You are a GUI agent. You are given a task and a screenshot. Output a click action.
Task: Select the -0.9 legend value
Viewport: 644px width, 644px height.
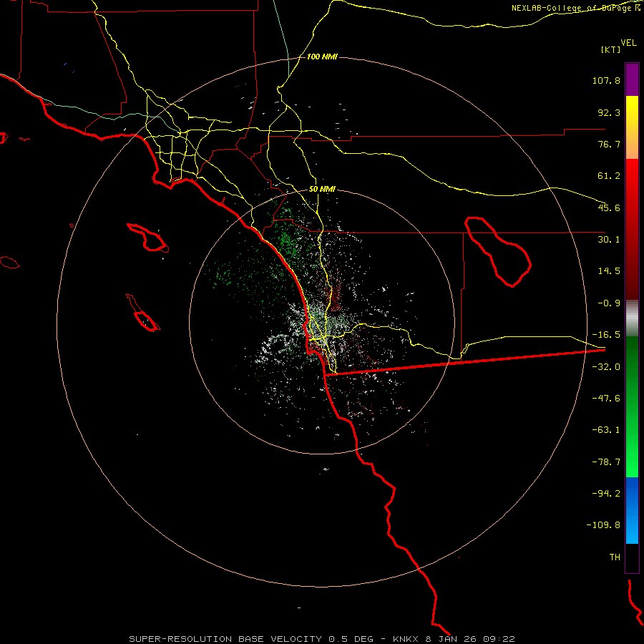pos(609,303)
